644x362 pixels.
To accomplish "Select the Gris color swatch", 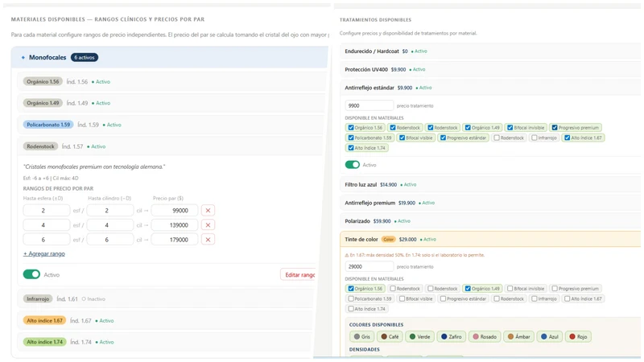I will click(361, 336).
